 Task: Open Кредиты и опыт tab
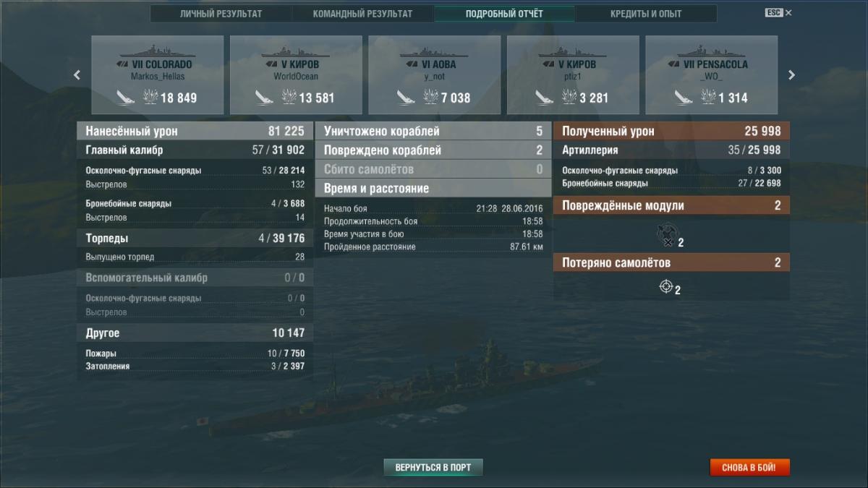coord(646,14)
